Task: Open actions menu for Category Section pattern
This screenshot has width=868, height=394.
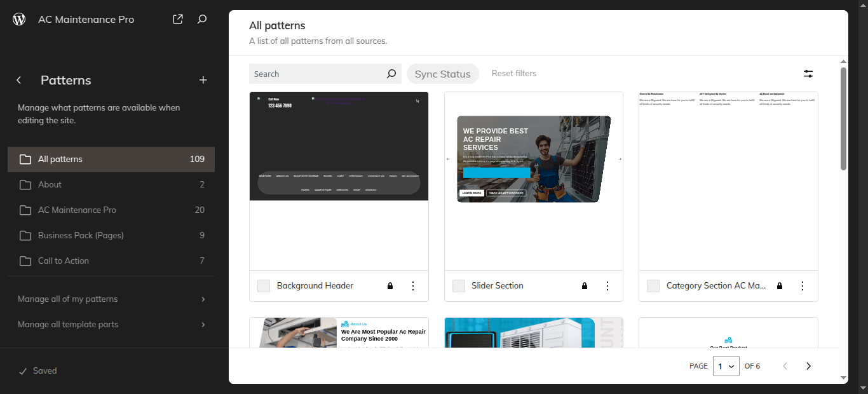Action: tap(803, 286)
